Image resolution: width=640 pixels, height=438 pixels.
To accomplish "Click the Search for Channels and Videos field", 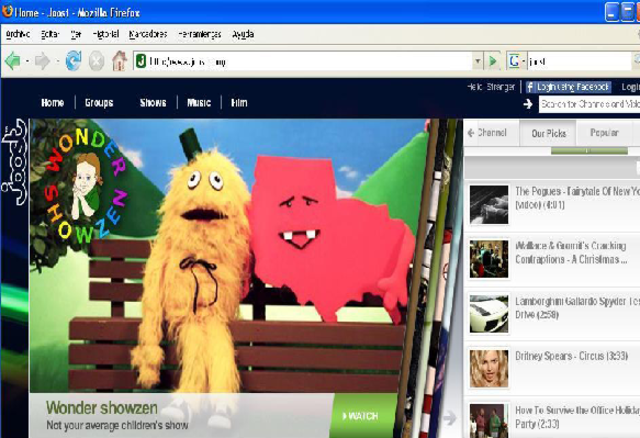I will pos(589,104).
